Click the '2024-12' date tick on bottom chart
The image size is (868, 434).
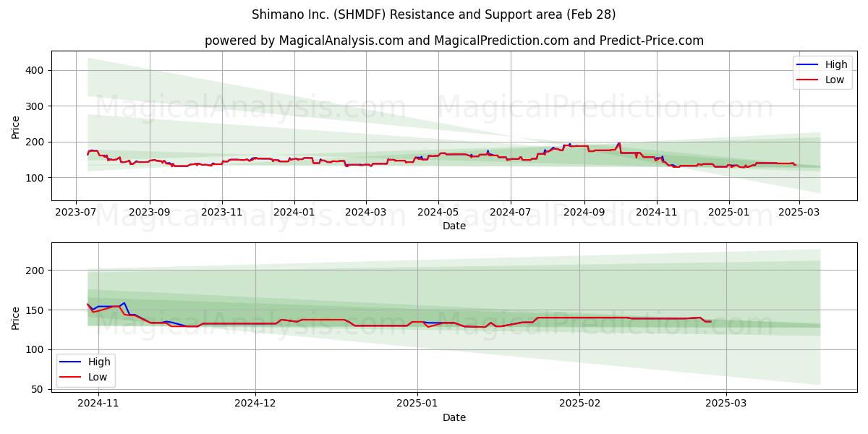(x=255, y=405)
